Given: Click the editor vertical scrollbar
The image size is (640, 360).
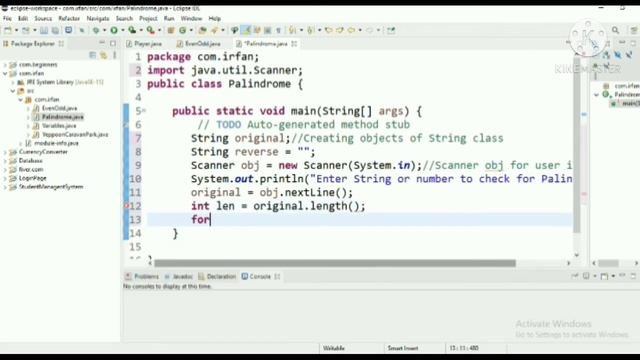Looking at the screenshot, I should click(577, 145).
